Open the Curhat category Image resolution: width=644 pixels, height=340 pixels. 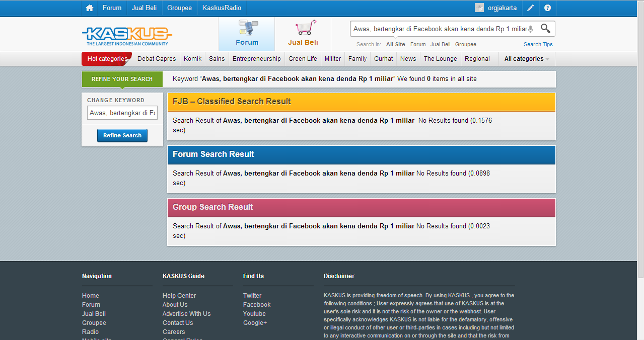tap(384, 59)
